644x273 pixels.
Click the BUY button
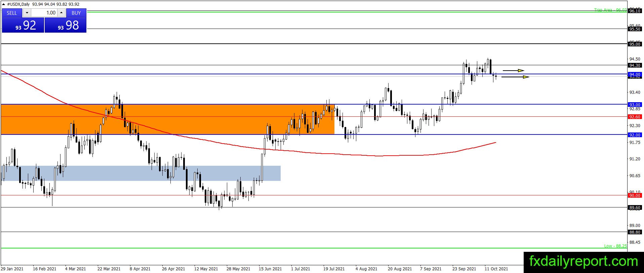coord(76,13)
